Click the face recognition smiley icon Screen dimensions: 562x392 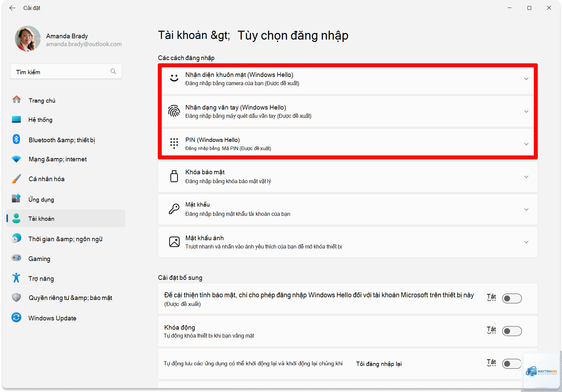coord(174,78)
